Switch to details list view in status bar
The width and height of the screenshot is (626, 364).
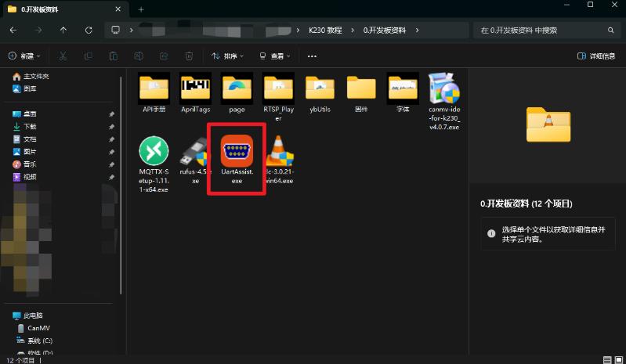[x=606, y=359]
